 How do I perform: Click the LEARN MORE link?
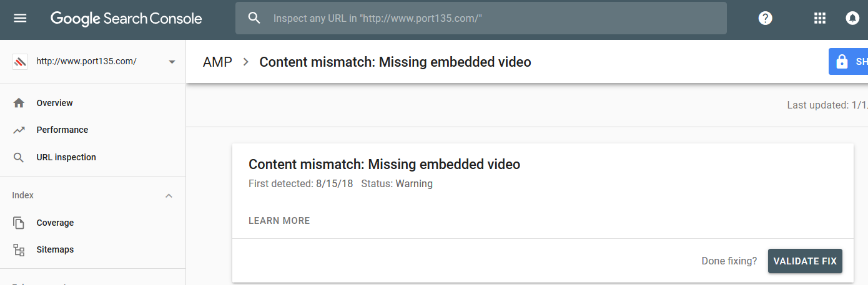click(279, 221)
